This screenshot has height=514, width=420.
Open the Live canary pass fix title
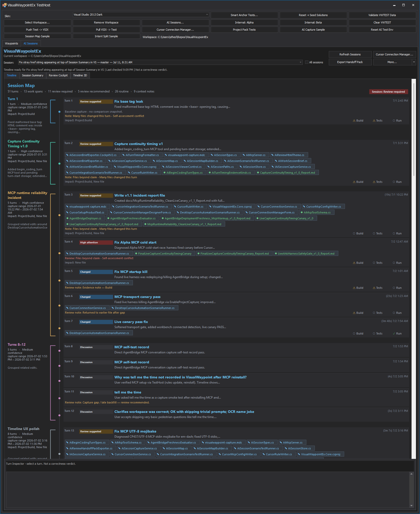pyautogui.click(x=131, y=322)
